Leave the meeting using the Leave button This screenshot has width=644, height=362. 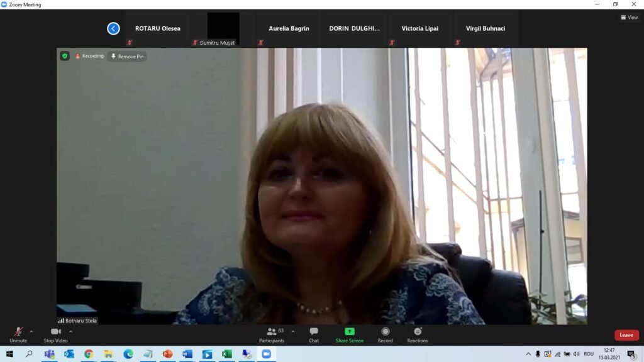626,335
